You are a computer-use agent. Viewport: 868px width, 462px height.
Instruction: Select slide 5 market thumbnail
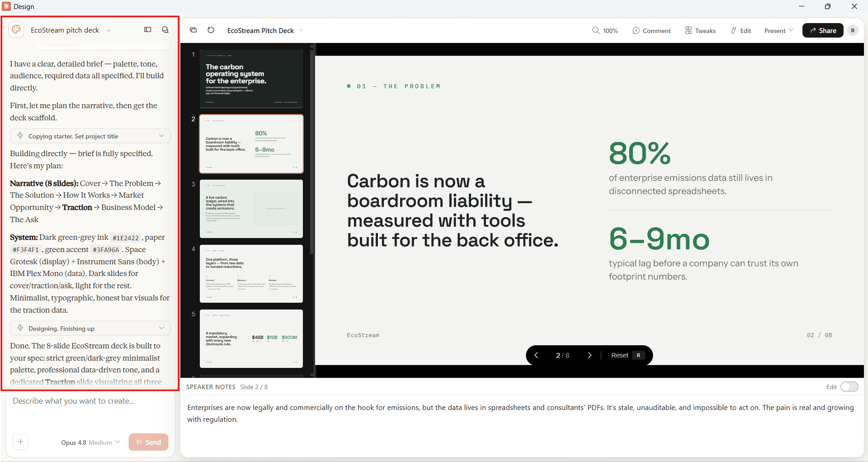tap(251, 338)
